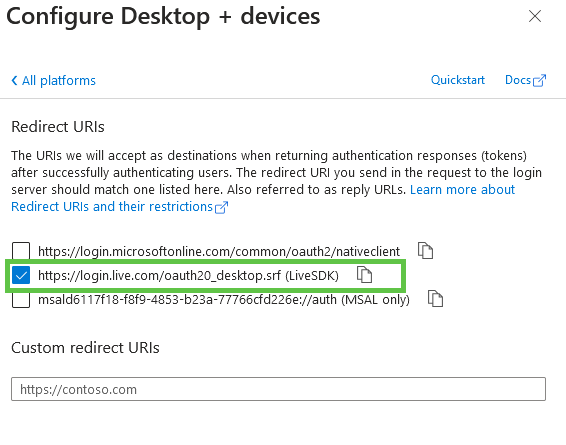The width and height of the screenshot is (566, 445).
Task: Open the Quickstart link
Action: click(x=458, y=80)
